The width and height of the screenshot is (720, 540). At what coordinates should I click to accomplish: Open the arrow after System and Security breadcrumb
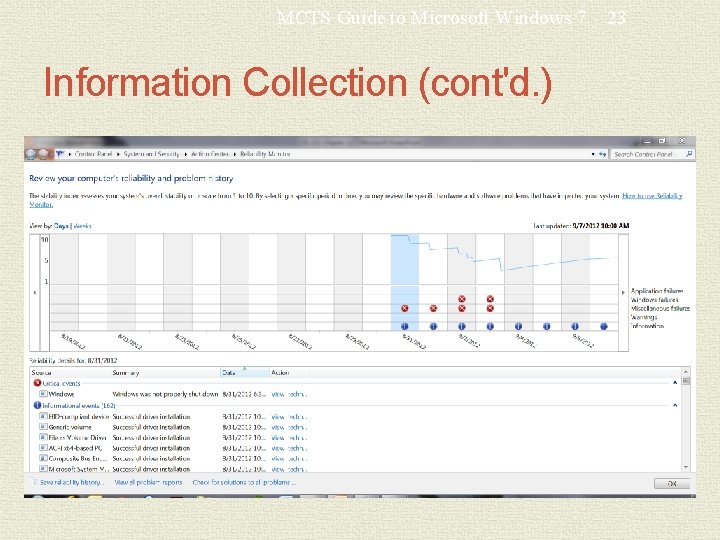pyautogui.click(x=186, y=154)
